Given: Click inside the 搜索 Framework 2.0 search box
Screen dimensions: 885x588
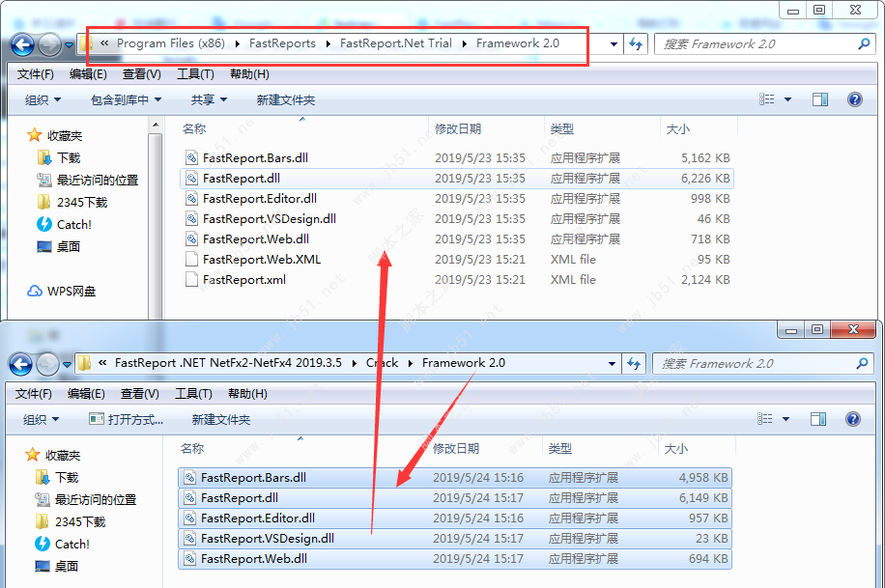Looking at the screenshot, I should (x=763, y=44).
